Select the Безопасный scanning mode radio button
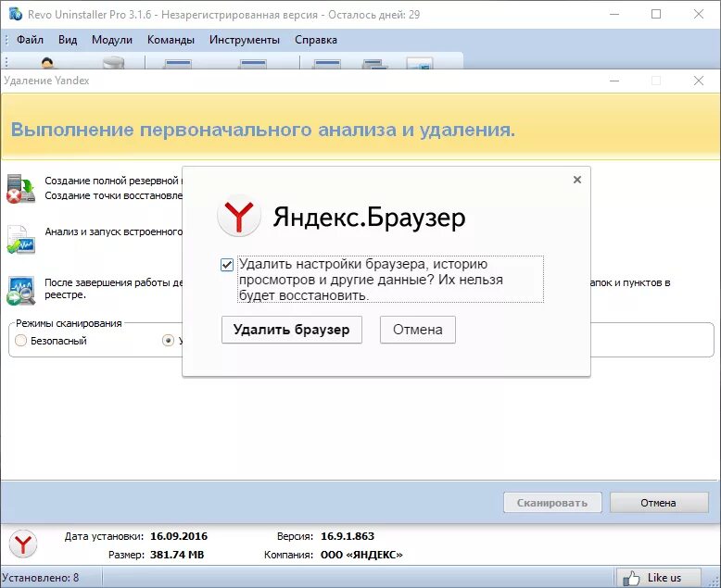 (20, 341)
